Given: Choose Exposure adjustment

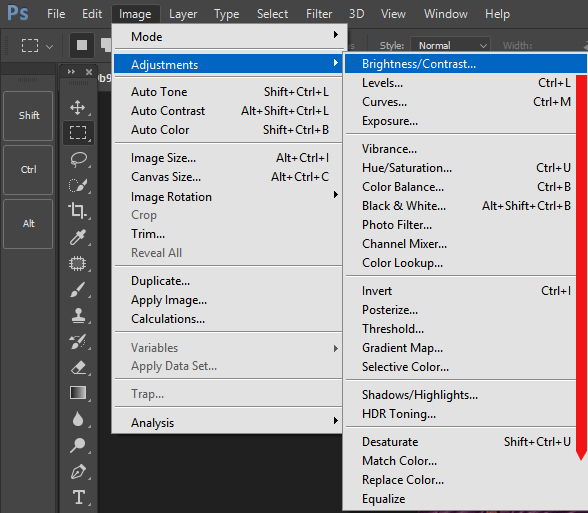Looking at the screenshot, I should [460, 121].
